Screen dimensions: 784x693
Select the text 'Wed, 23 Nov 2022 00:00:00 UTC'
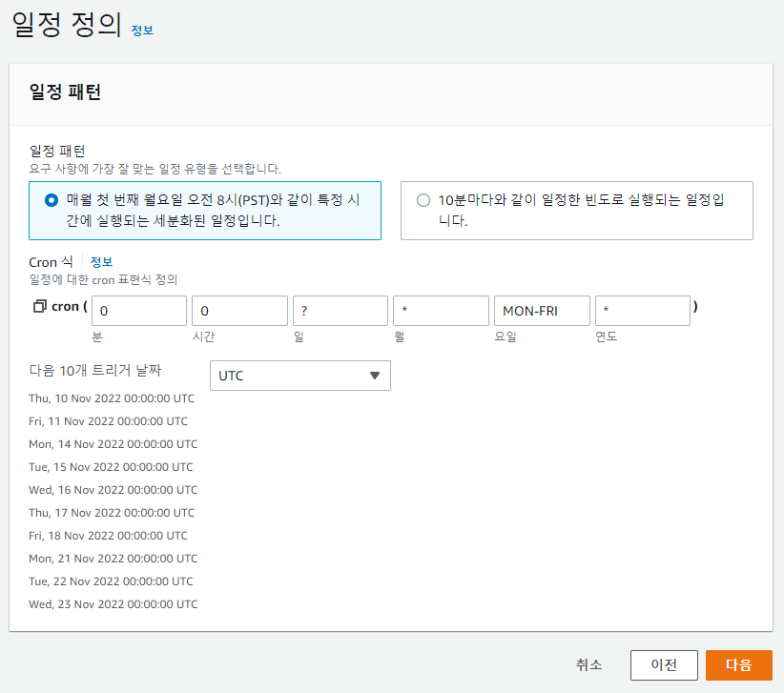113,604
